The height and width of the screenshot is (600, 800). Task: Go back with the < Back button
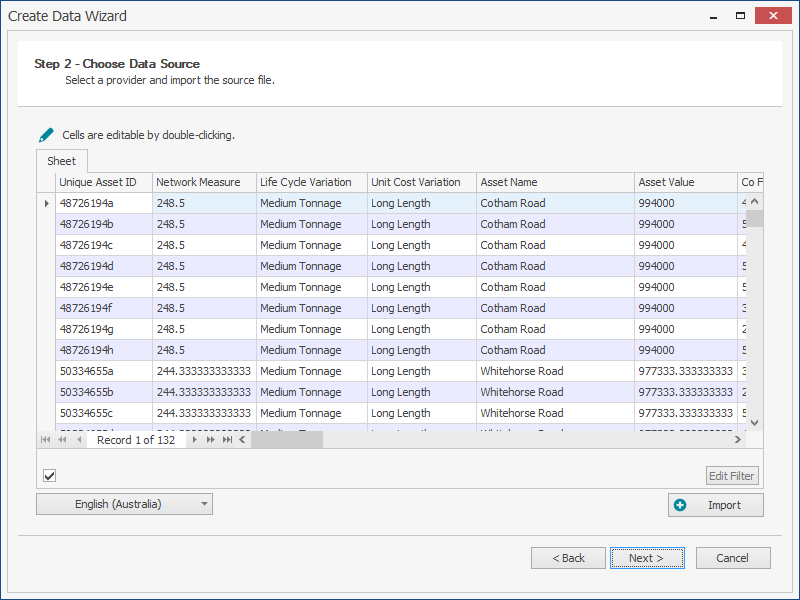click(568, 558)
